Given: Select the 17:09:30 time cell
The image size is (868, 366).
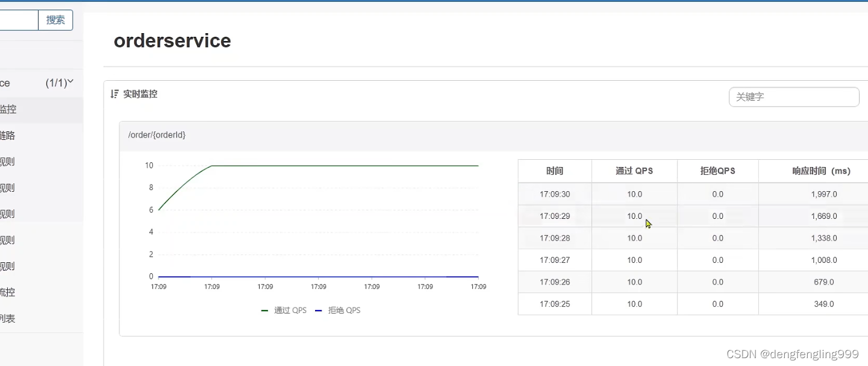Looking at the screenshot, I should click(554, 194).
